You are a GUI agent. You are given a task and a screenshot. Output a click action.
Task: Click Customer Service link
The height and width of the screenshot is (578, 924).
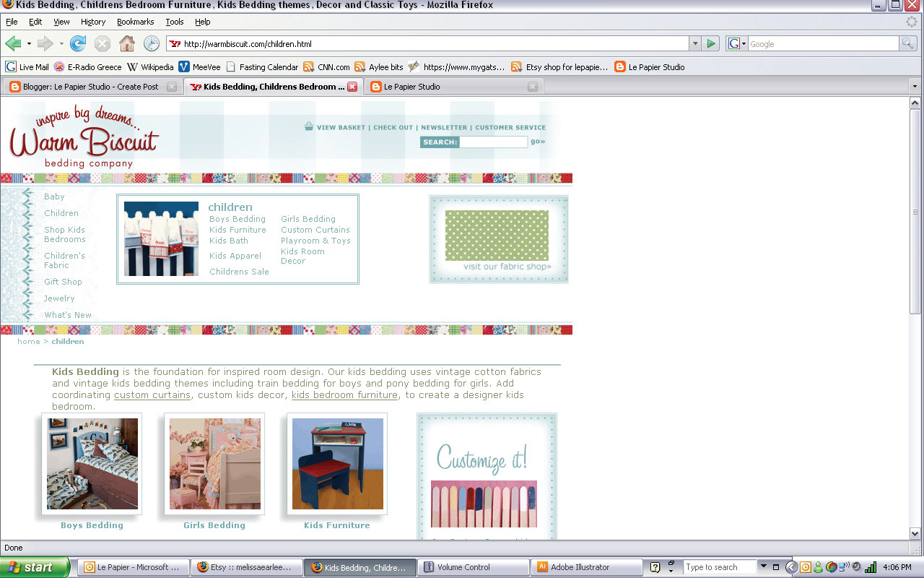510,127
